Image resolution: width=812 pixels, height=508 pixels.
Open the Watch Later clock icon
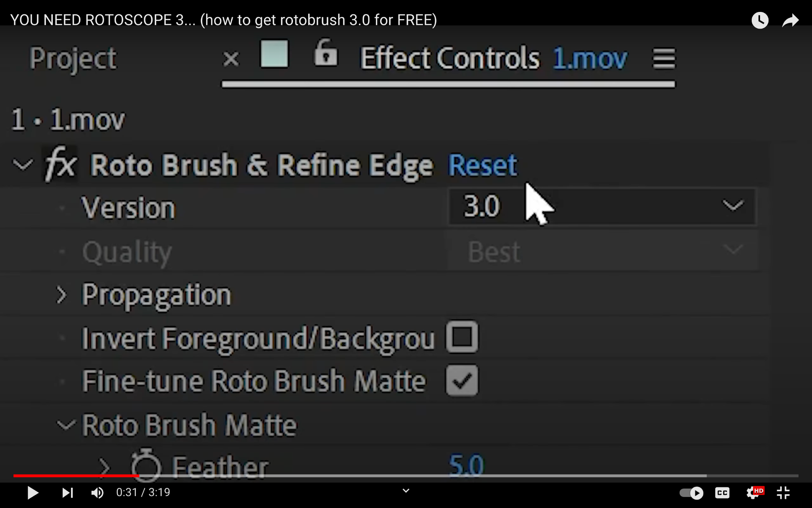(x=760, y=20)
